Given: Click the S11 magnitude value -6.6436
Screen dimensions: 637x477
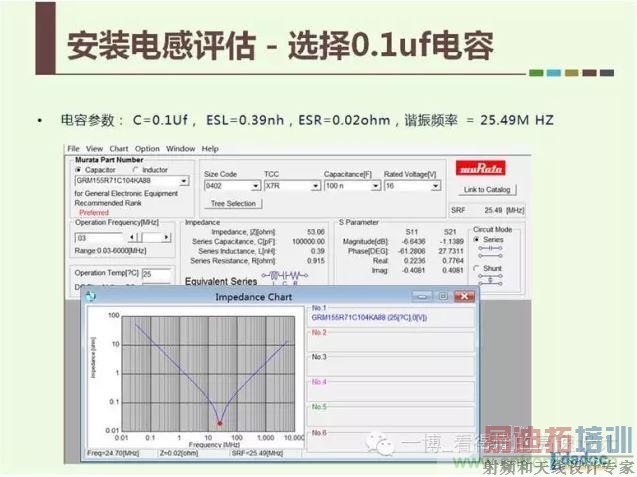Looking at the screenshot, I should [x=412, y=241].
